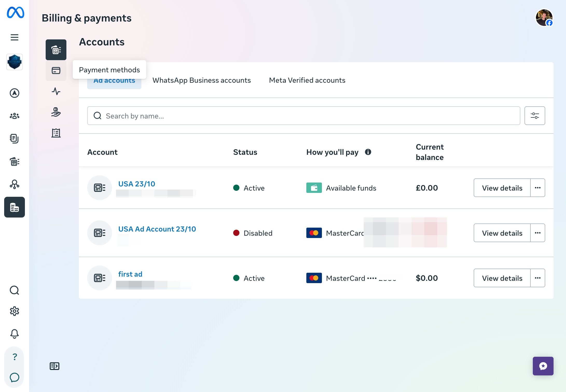The image size is (566, 392).
Task: Select the Ad accounts tab
Action: pos(114,81)
